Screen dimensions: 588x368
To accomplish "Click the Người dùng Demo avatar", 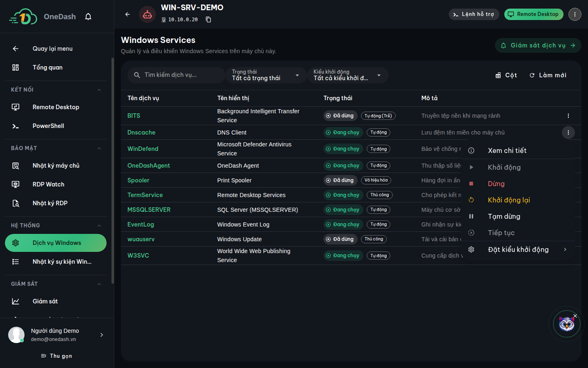I will [16, 335].
